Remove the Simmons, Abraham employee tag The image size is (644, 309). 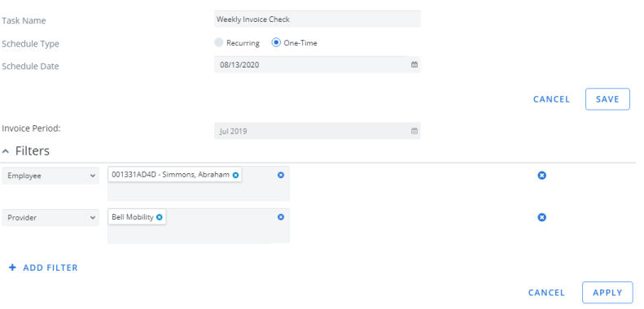[x=235, y=175]
